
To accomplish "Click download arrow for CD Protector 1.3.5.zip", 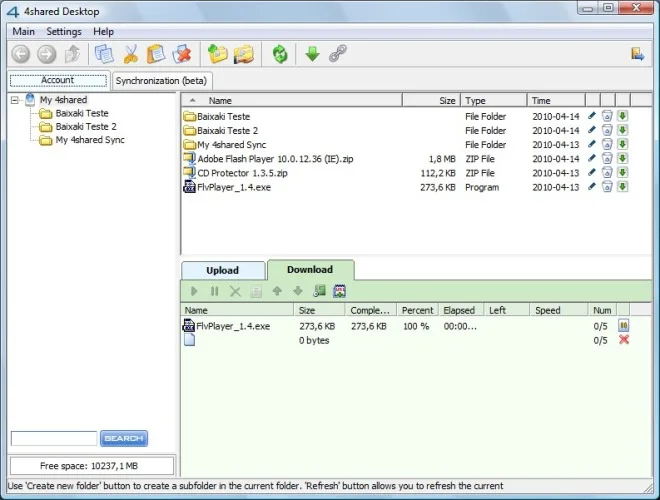I will click(623, 172).
